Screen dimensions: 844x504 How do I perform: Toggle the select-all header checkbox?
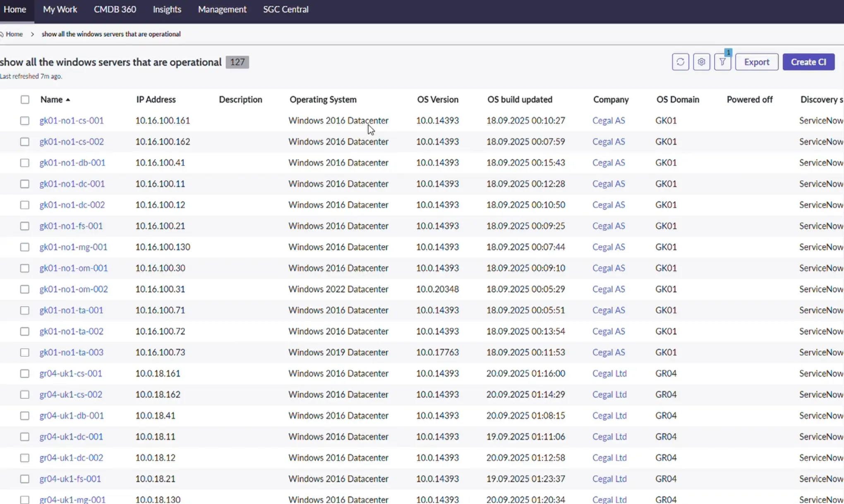click(x=25, y=100)
